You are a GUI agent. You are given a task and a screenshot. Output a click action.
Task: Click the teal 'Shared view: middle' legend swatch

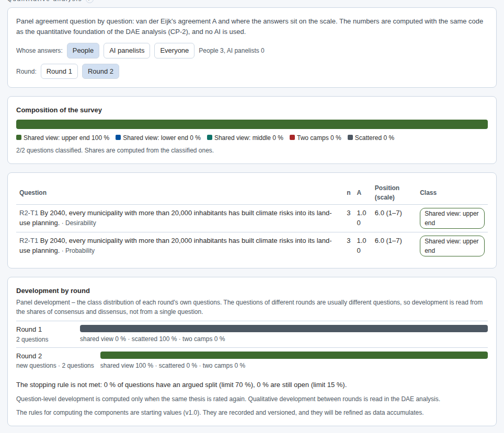coord(210,137)
